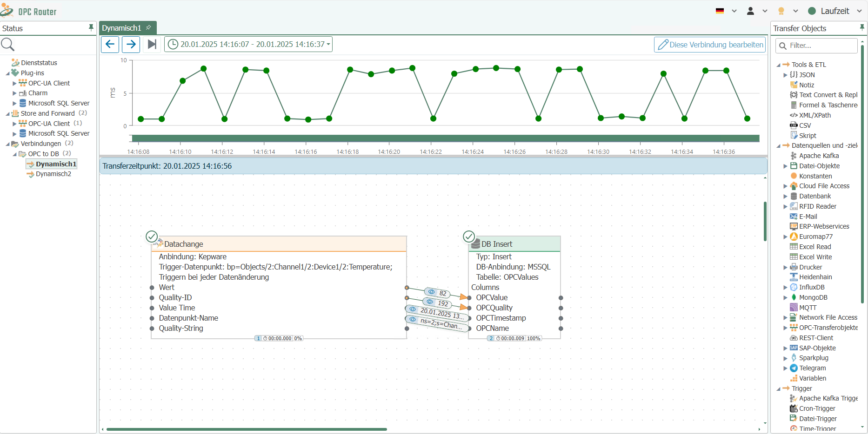Toggle eye icon on value 82 connection

[x=431, y=292]
